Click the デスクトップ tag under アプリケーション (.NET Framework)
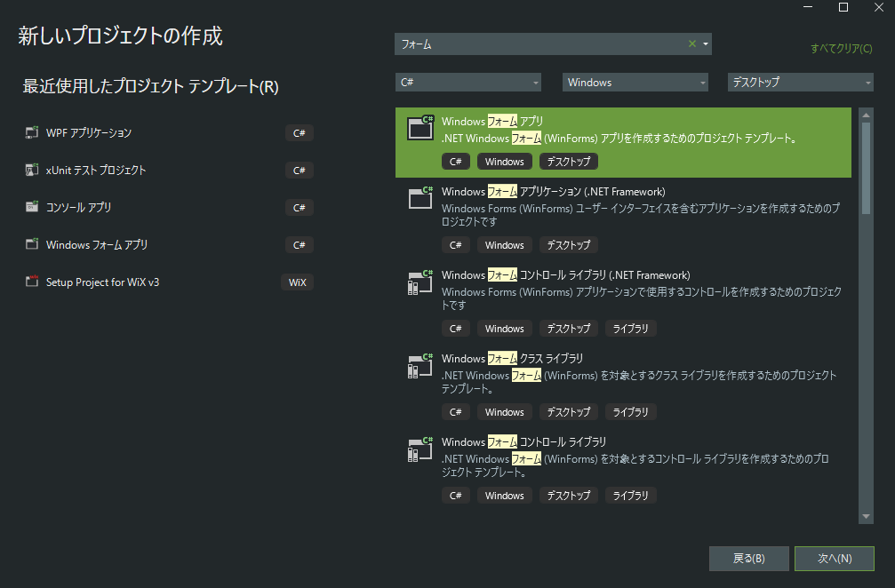Screen dimensions: 895x588 569,245
